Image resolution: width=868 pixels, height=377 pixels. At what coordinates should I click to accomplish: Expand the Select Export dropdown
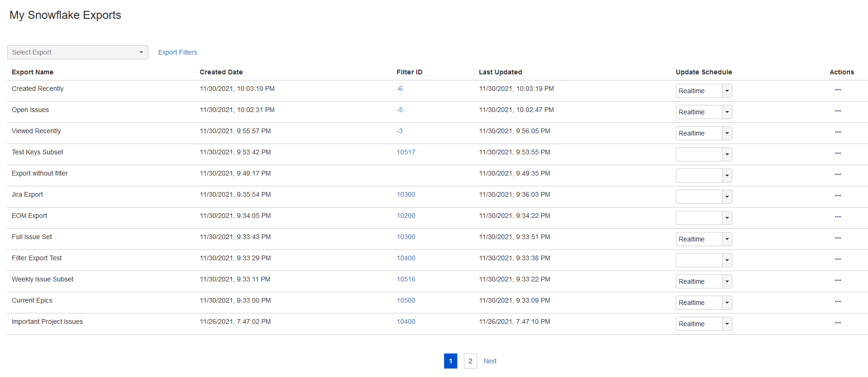(x=78, y=52)
